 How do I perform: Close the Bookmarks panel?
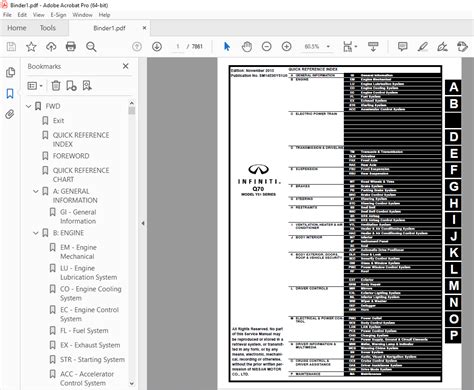126,66
